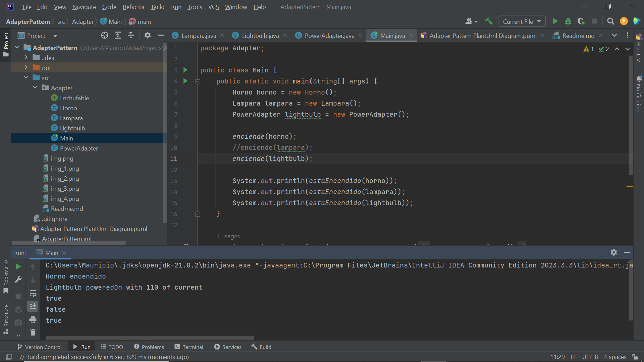Clear all console output with trash icon
The height and width of the screenshot is (362, 644).
(33, 333)
